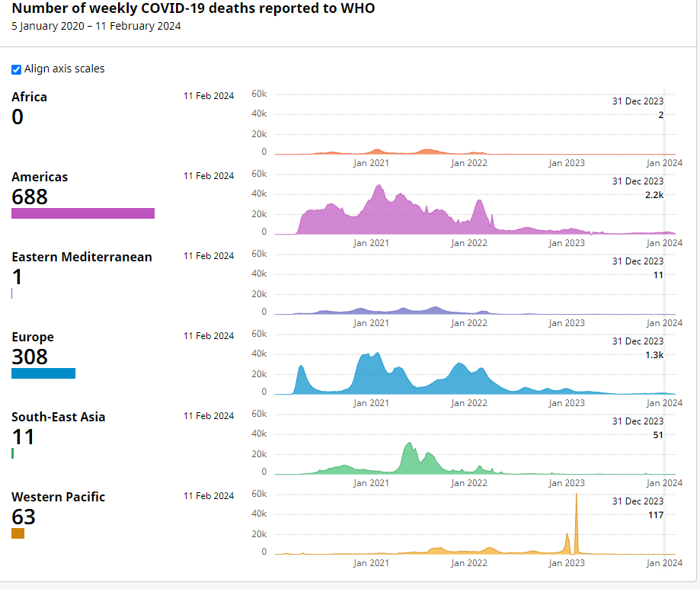
Task: Click the Align axis scales label text
Action: (65, 69)
